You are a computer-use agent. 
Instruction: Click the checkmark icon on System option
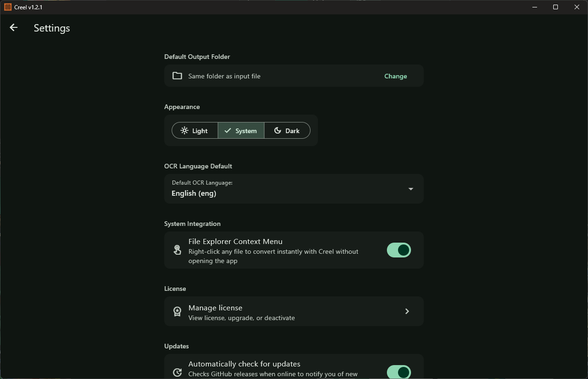228,130
